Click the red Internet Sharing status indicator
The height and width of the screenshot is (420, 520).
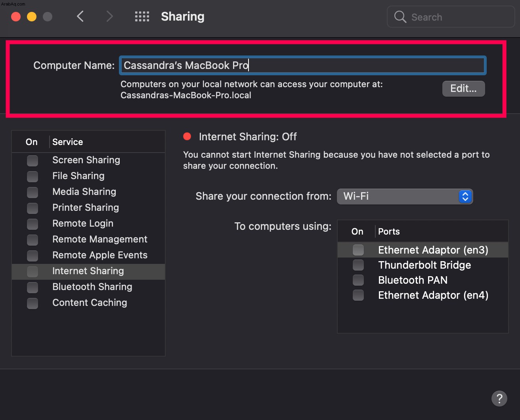[x=187, y=137]
